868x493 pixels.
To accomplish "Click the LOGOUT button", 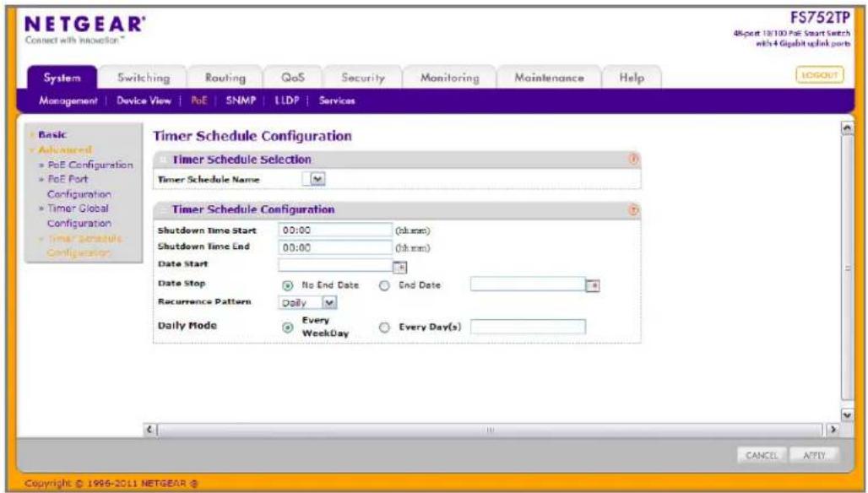I will click(x=820, y=74).
